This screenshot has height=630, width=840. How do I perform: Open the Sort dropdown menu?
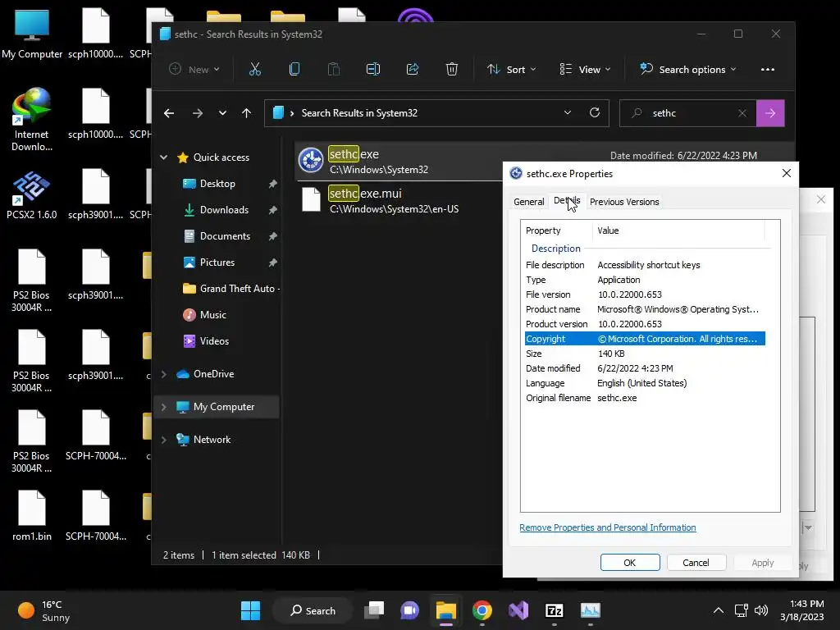tap(512, 69)
